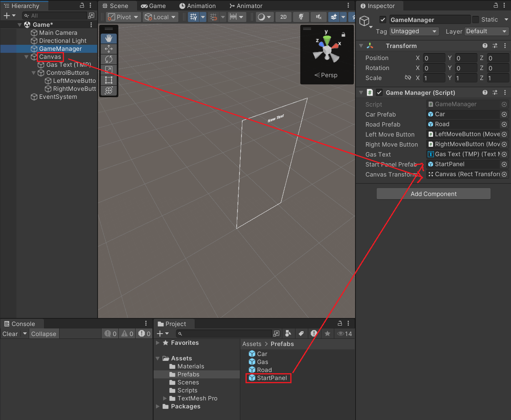This screenshot has width=511, height=420.
Task: Open Game Manager script context menu
Action: [505, 92]
